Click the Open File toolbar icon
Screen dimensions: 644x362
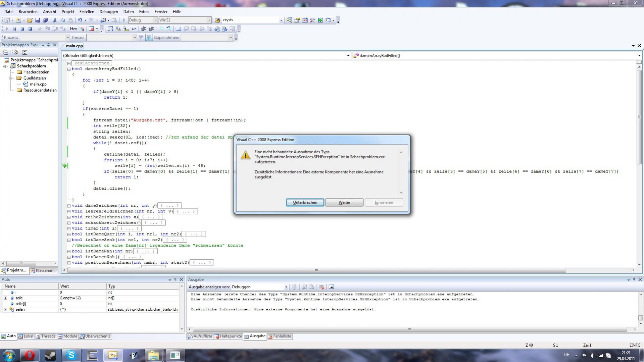[x=30, y=20]
